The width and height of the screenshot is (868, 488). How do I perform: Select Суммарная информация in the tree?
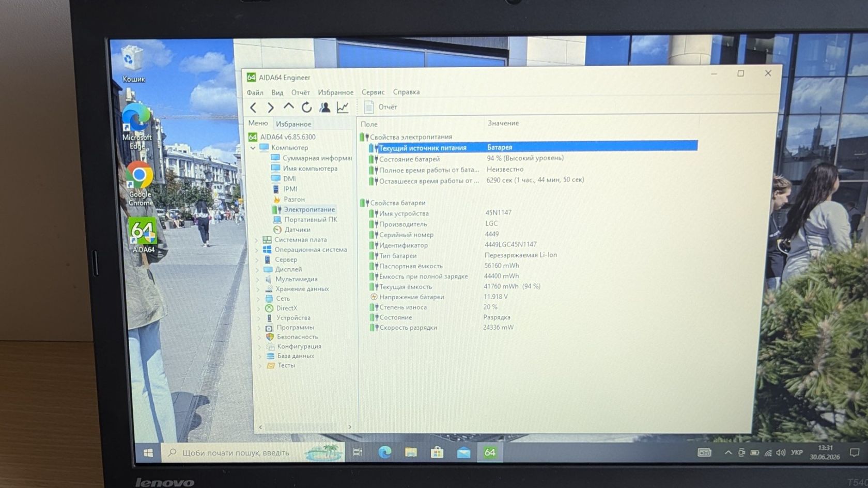311,158
